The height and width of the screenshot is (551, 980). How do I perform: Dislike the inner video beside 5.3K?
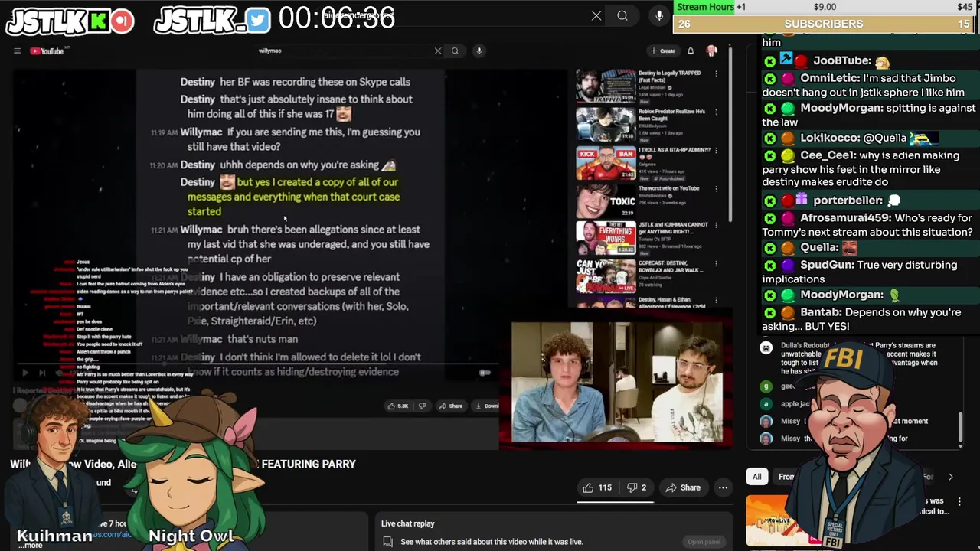422,406
